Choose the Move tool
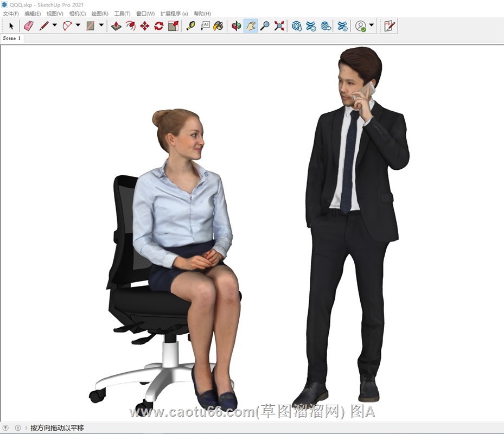 (144, 25)
